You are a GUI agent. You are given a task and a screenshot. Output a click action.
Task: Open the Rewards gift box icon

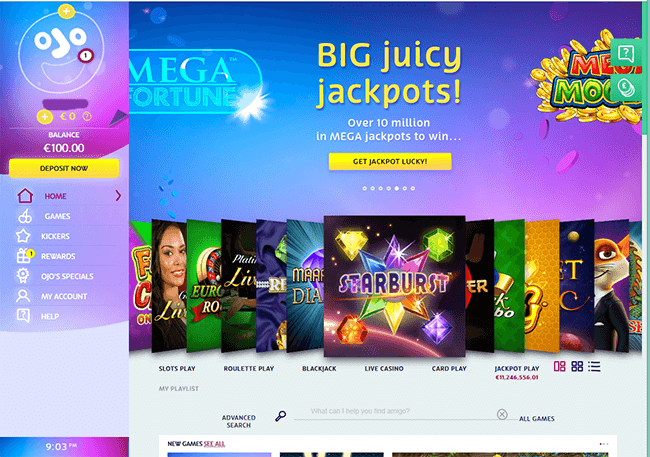[24, 256]
